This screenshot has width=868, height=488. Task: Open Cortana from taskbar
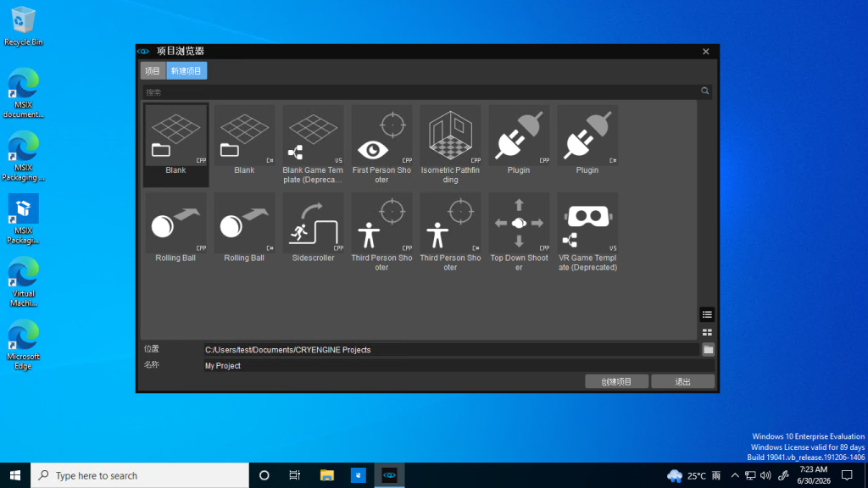[264, 475]
